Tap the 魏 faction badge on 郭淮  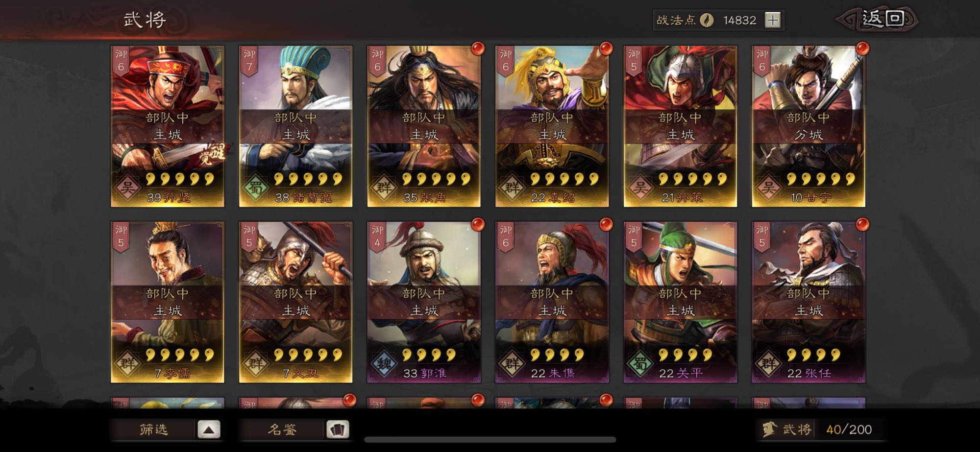point(384,363)
